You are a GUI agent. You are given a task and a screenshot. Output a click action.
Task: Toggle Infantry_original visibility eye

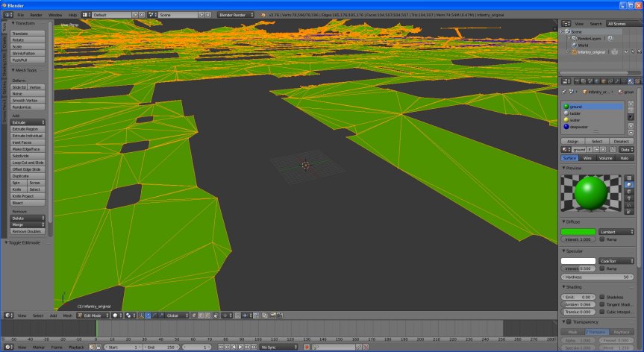[x=626, y=52]
